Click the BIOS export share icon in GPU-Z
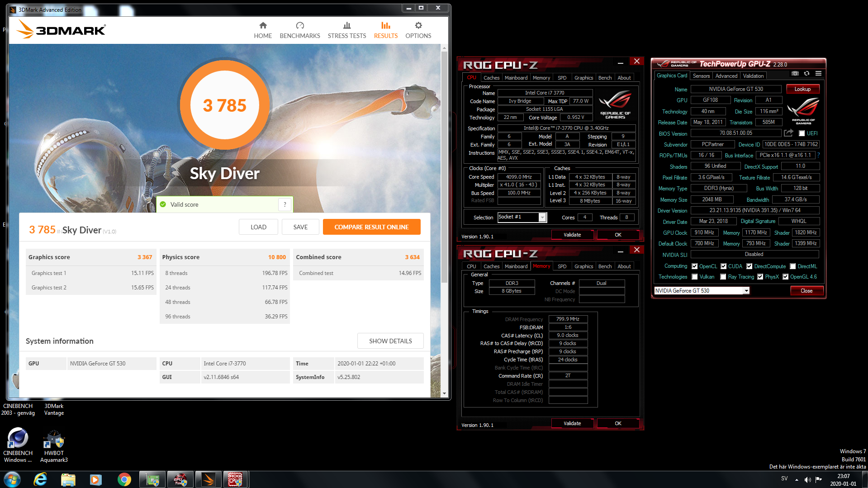This screenshot has height=488, width=868. 788,133
